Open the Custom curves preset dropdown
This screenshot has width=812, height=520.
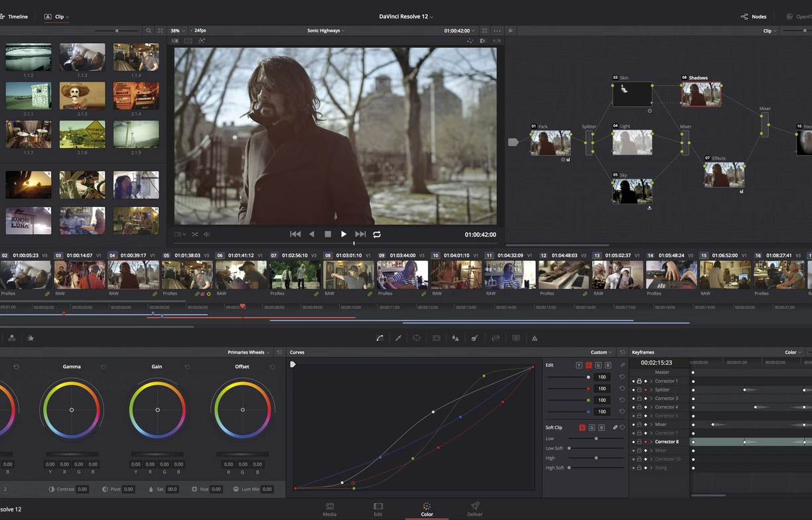coord(599,352)
